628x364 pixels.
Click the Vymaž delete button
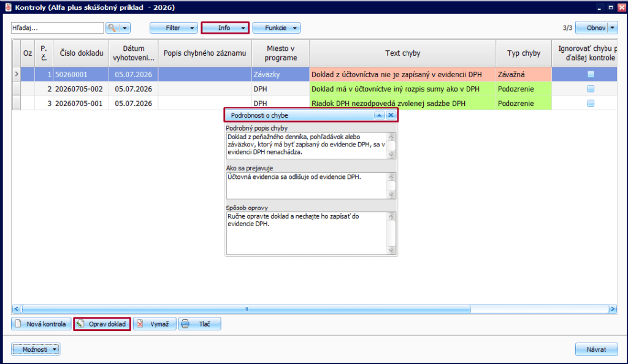point(155,324)
